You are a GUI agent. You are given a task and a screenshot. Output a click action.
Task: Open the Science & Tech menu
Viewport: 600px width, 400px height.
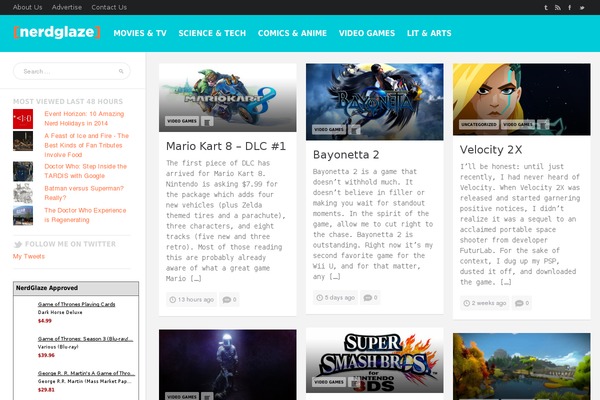212,33
